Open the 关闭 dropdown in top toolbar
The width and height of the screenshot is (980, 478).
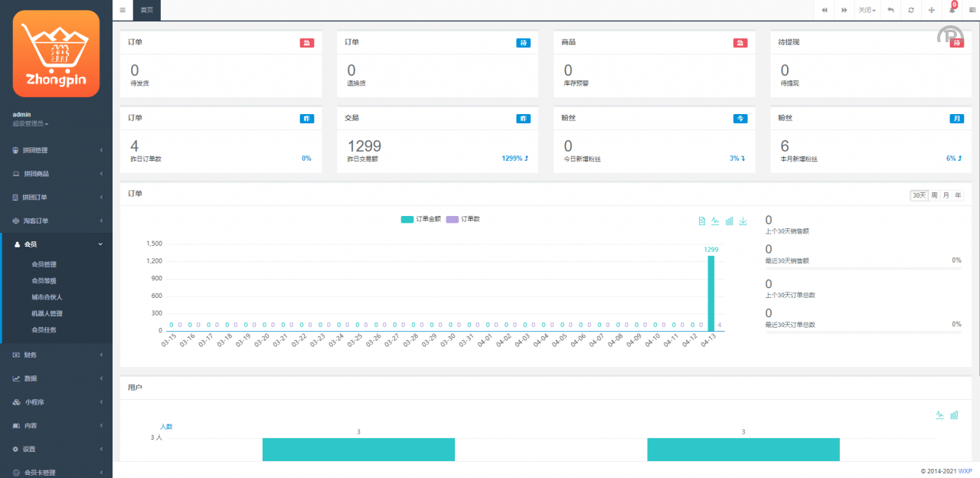867,10
